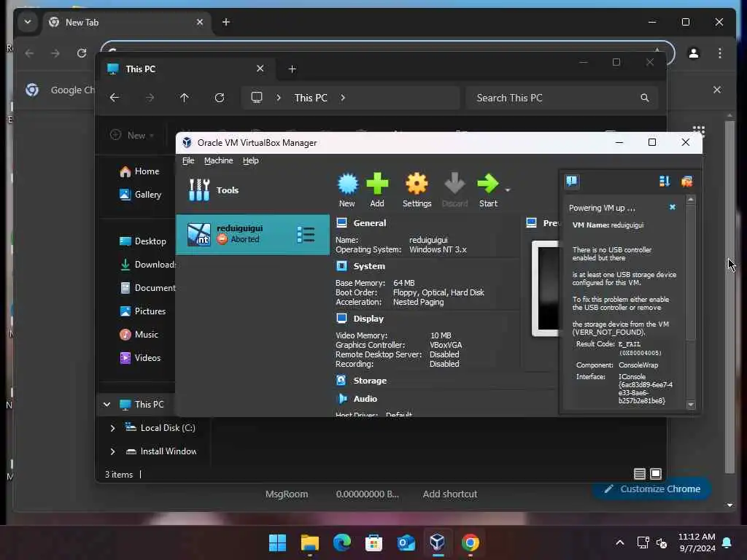Open reduiguigui VM list menu icon
This screenshot has width=747, height=560.
(306, 234)
